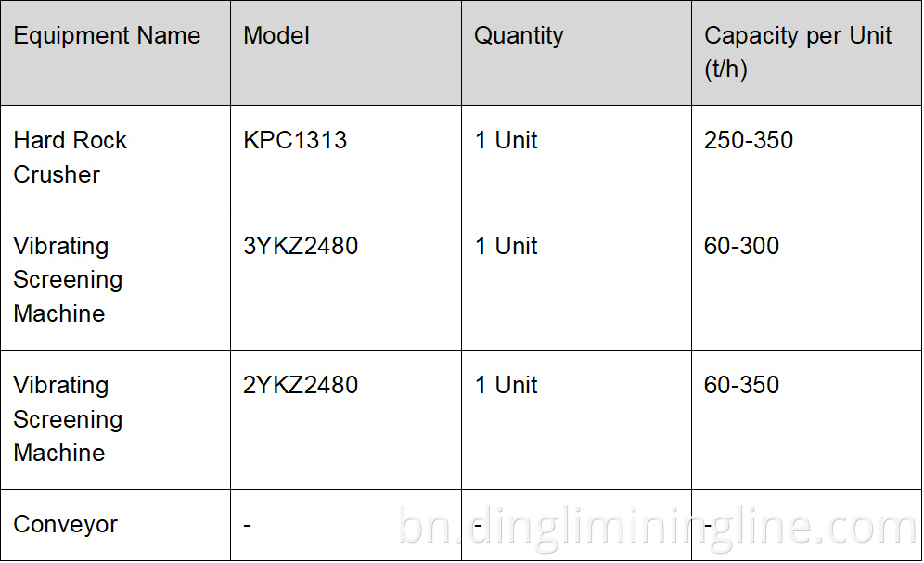This screenshot has width=924, height=563.
Task: Click the Hard Rock Crusher cell
Action: point(71,157)
